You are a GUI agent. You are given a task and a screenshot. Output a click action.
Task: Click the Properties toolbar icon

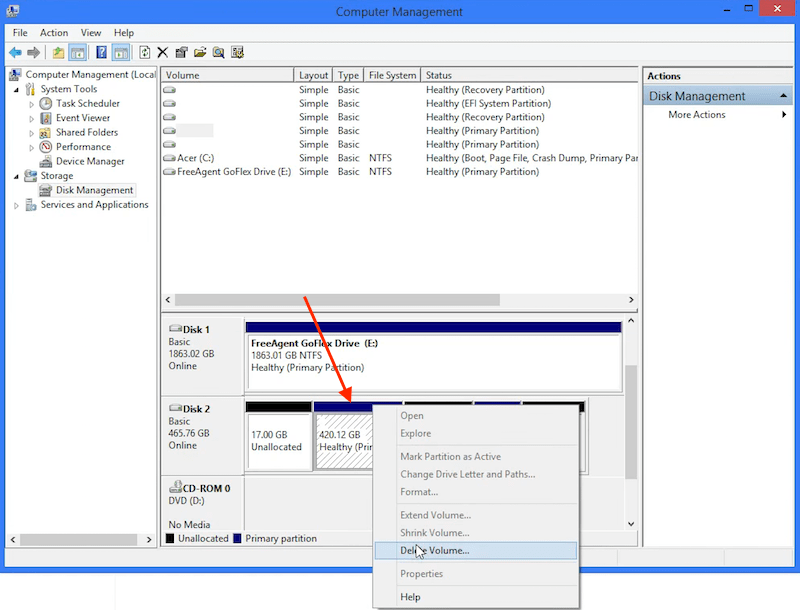[x=182, y=52]
